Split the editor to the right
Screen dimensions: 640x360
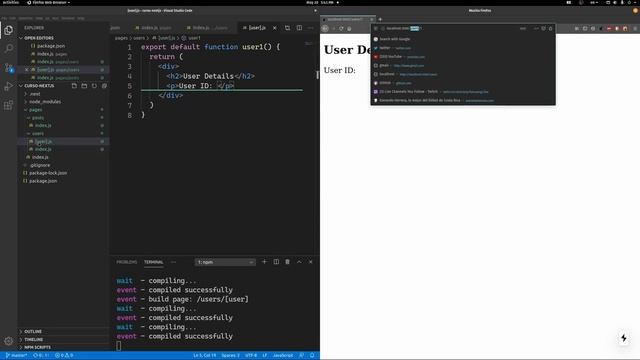(299, 28)
